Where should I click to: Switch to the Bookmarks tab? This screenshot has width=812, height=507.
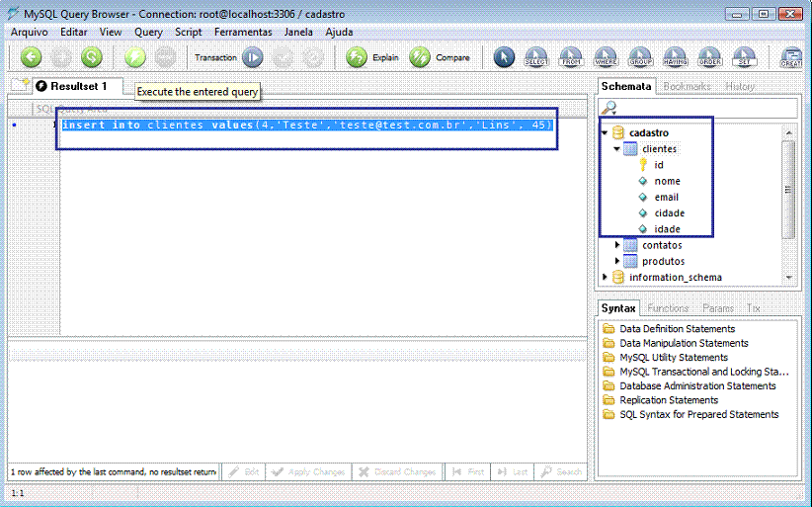[687, 87]
